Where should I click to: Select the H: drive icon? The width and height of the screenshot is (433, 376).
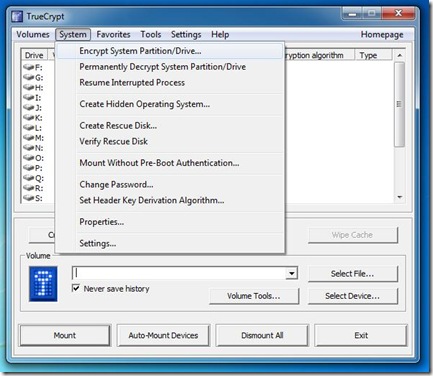pyautogui.click(x=29, y=87)
